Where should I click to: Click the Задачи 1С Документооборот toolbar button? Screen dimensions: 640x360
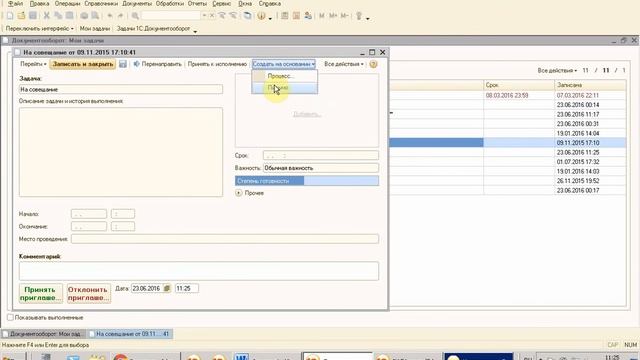pos(153,29)
